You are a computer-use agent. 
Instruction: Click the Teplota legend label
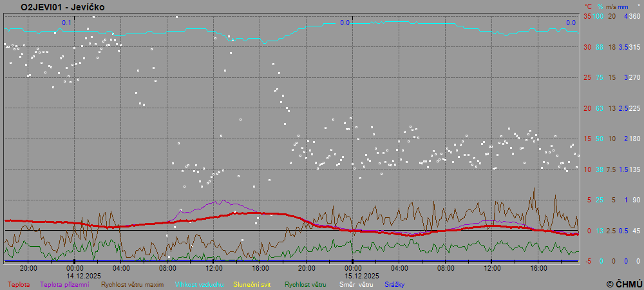19,284
